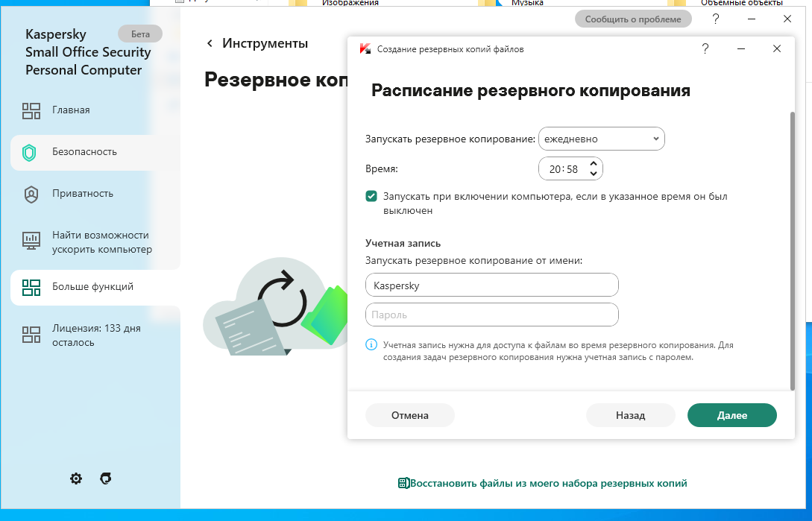The image size is (812, 521).
Task: Click the green shield icon for Безопасность
Action: [x=30, y=152]
